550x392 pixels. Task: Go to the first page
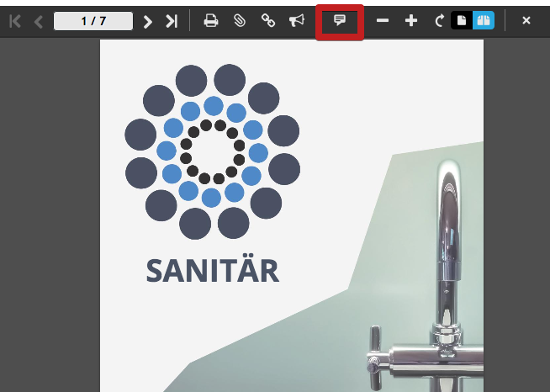(15, 21)
